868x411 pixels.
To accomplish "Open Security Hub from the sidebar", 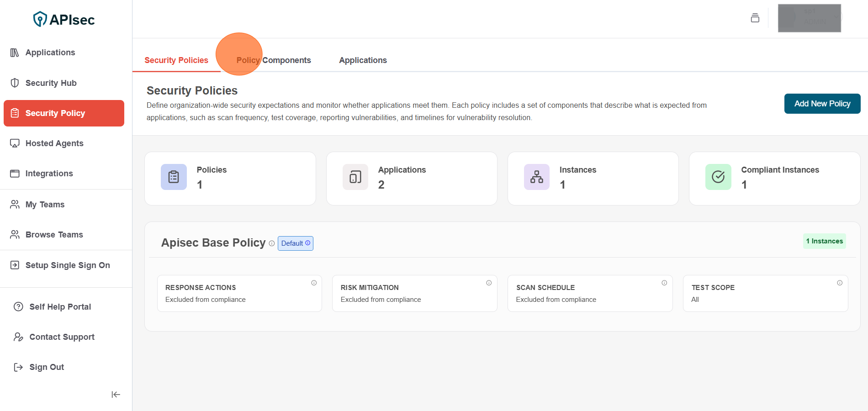I will click(51, 83).
